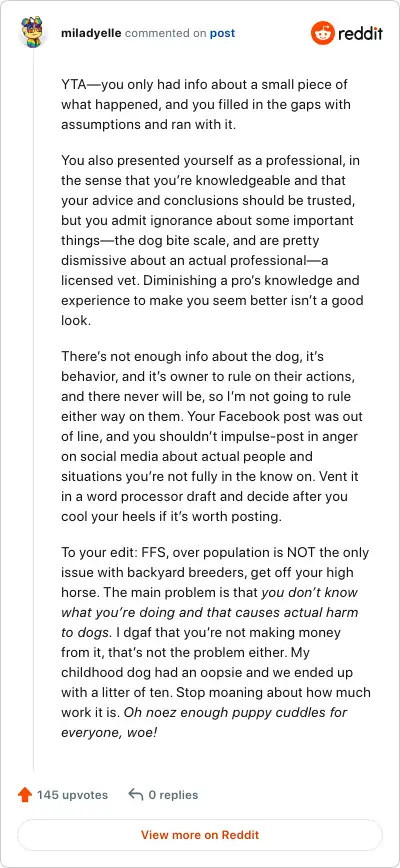Click paragraph beginning "To your edit: FFS"
The image size is (400, 868).
(x=216, y=642)
